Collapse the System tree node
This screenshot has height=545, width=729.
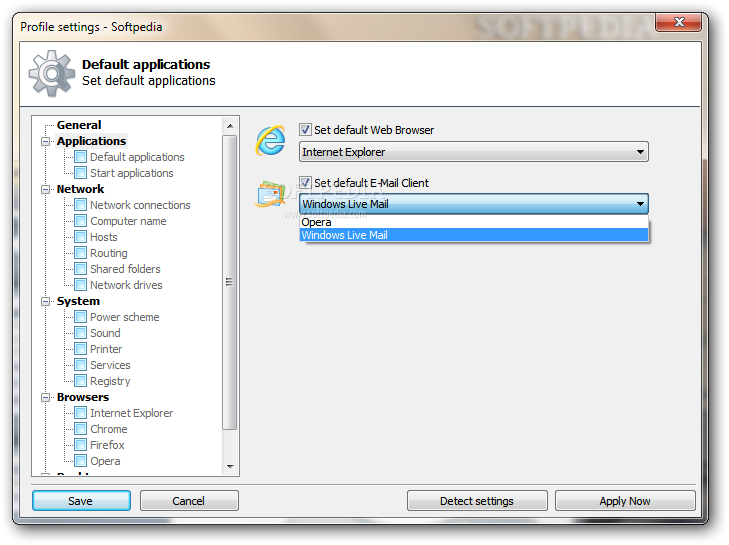pyautogui.click(x=46, y=301)
